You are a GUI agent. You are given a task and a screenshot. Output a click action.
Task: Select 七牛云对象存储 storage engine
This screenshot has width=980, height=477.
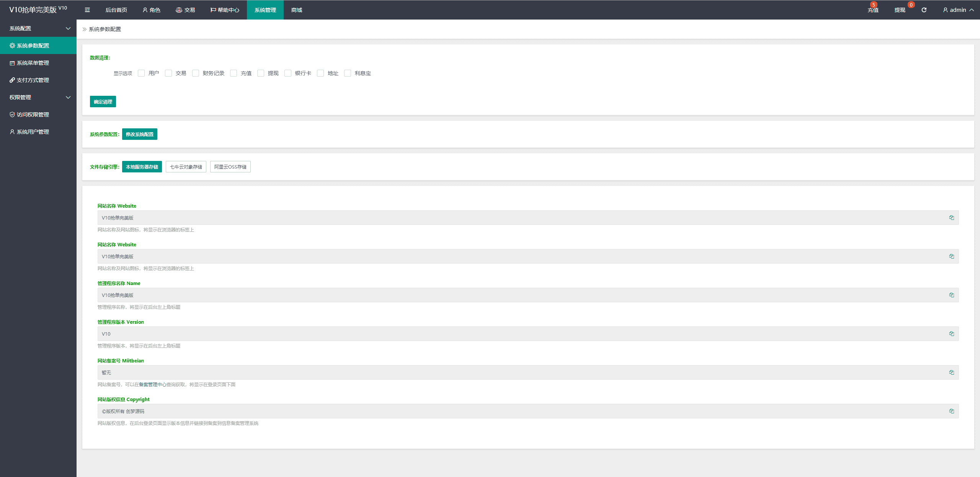pos(186,167)
